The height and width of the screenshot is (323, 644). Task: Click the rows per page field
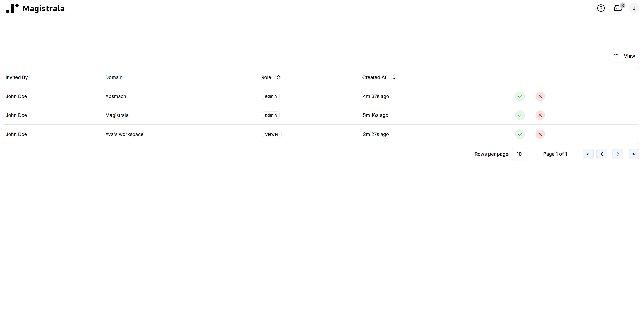pos(519,154)
